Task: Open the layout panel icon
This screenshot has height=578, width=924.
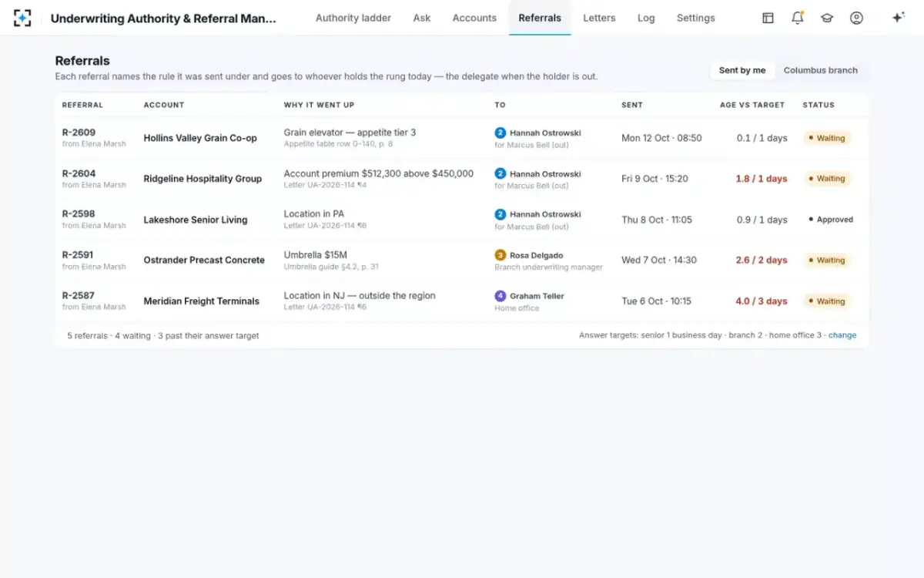Action: point(768,18)
